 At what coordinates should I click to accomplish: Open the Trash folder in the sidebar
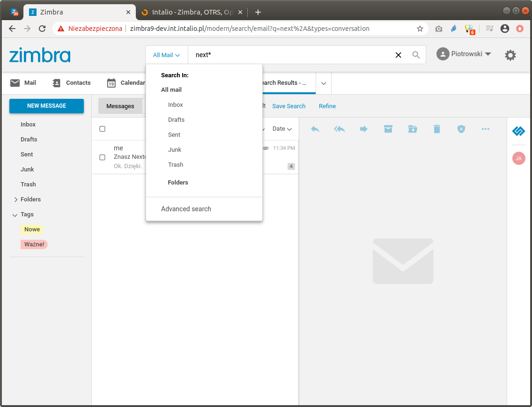28,185
